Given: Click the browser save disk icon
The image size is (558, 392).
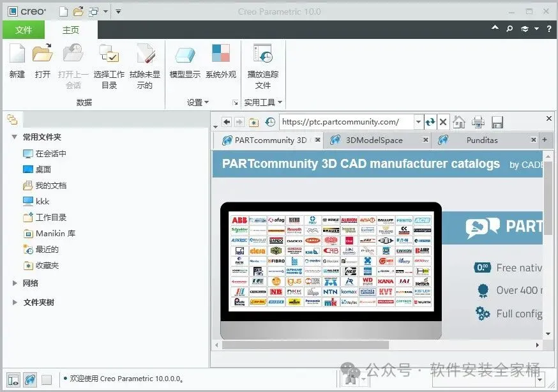Looking at the screenshot, I should tap(497, 122).
